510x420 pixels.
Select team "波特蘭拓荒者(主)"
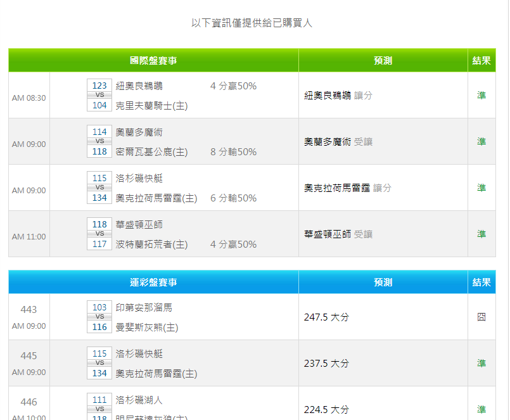point(151,245)
